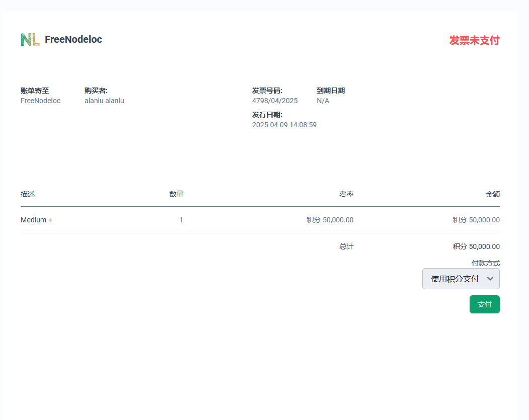The width and height of the screenshot is (529, 420).
Task: Click the issue date 2025-04-09 14:08:59
Action: click(284, 125)
